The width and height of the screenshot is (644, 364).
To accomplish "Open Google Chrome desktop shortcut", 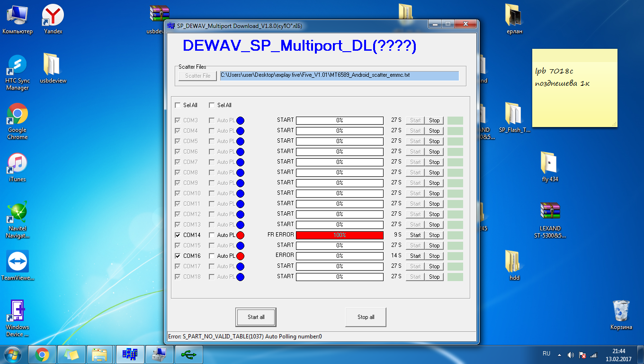I will pos(18,114).
